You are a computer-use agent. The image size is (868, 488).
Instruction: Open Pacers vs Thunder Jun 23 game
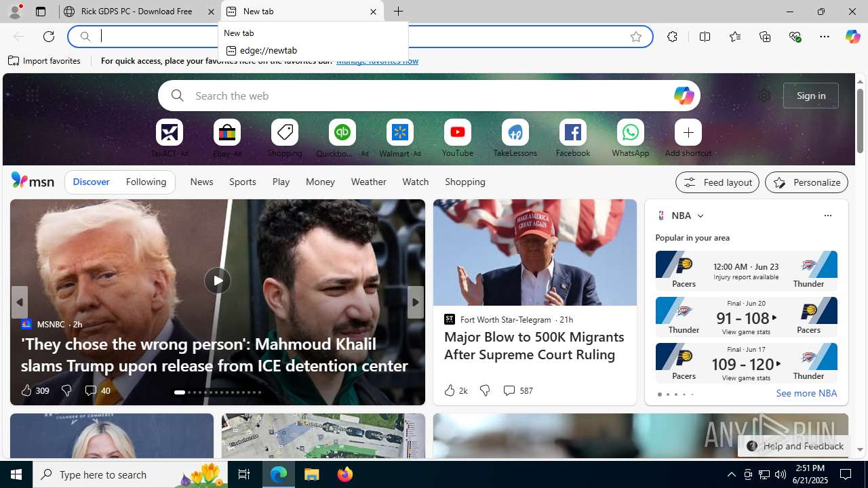tap(746, 270)
